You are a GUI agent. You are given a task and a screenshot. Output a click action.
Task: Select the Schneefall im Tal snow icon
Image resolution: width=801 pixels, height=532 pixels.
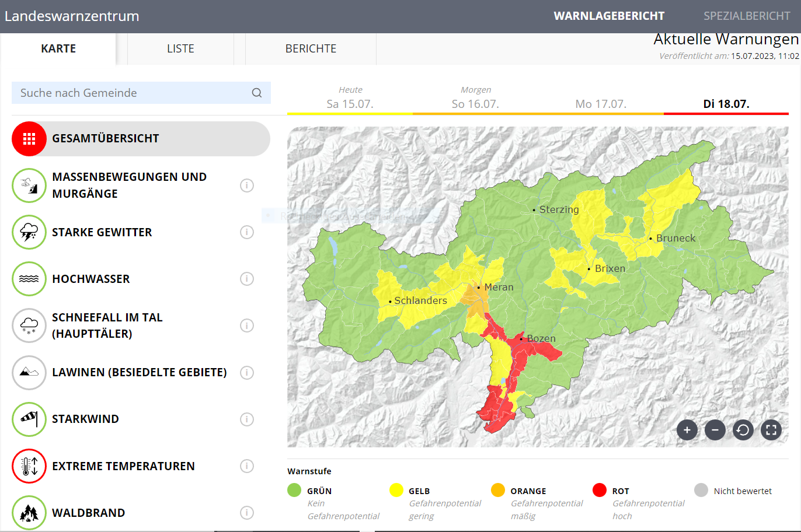coord(29,325)
